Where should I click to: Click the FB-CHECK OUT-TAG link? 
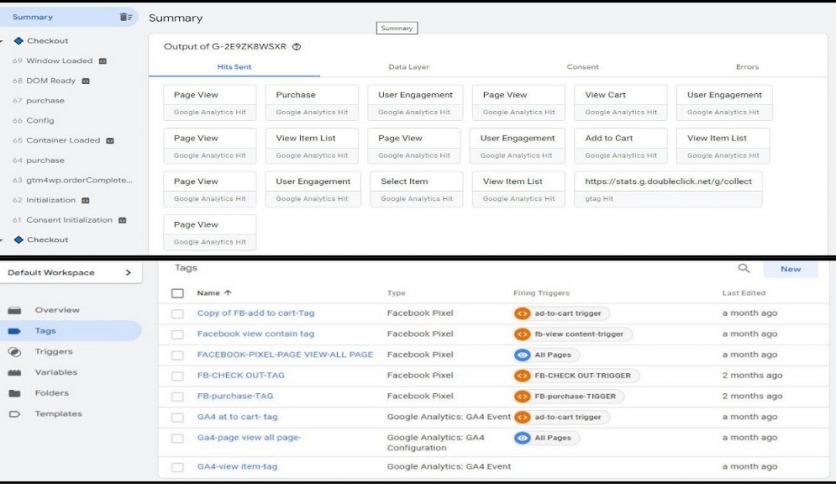click(240, 375)
